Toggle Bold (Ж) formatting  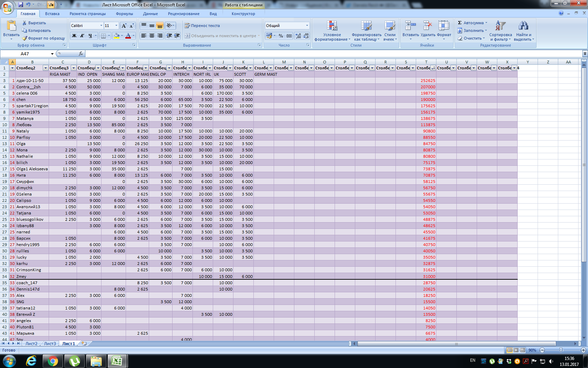[x=74, y=36]
